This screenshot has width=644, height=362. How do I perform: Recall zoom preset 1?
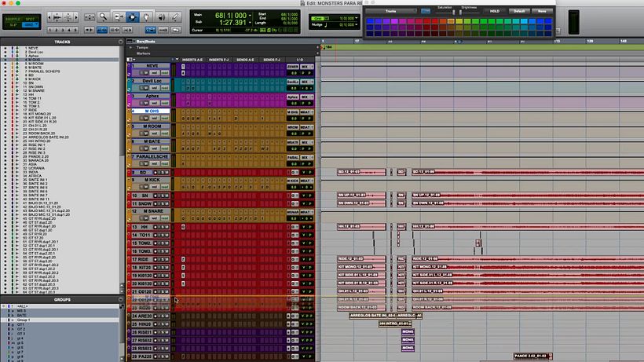[50, 30]
